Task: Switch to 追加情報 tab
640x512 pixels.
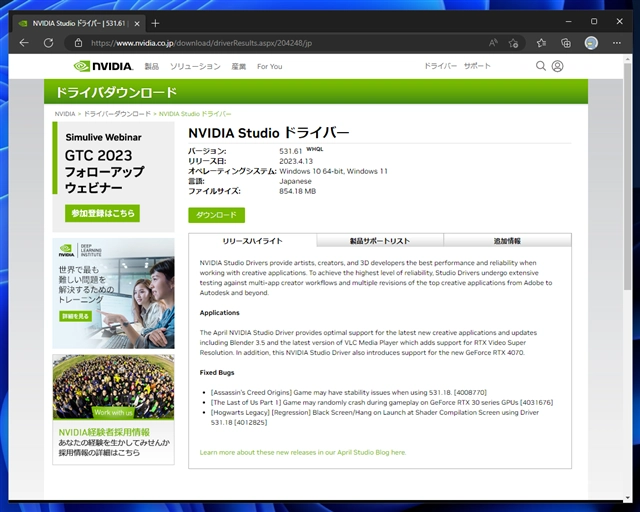Action: (507, 241)
